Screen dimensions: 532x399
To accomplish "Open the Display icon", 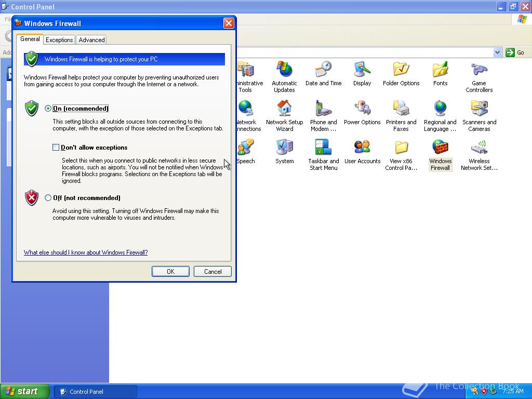I will click(362, 69).
